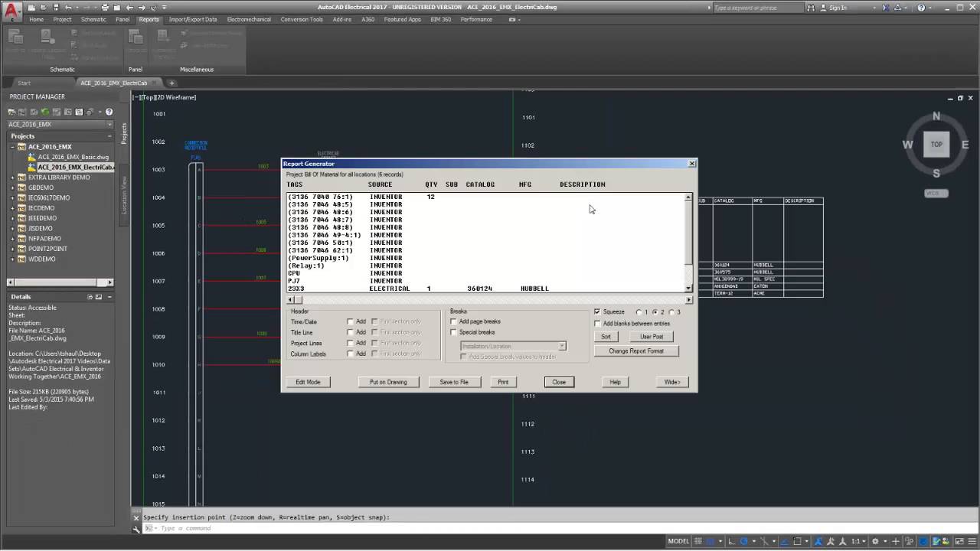Select Squeeze radio option 3
Screen dimensions: 980x551
click(671, 312)
